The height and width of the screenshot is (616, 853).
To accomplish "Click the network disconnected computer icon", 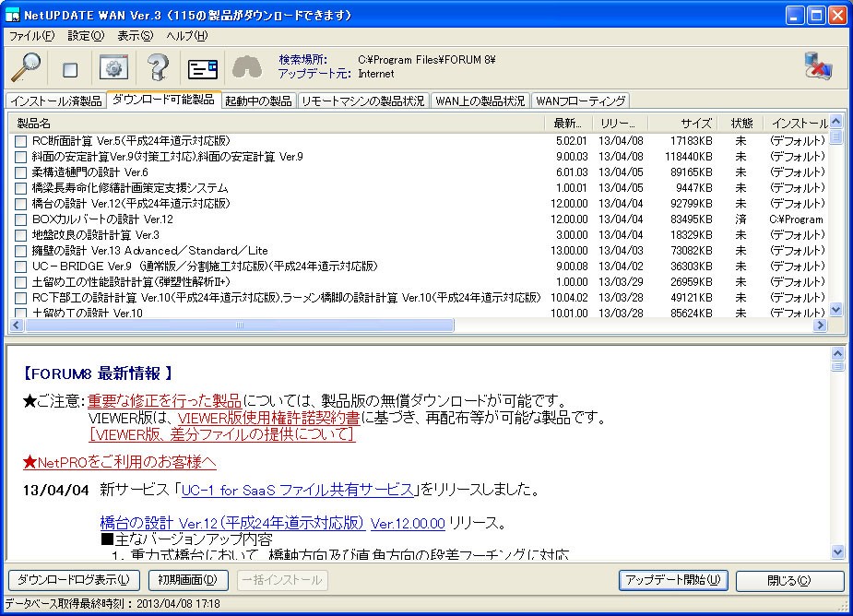I will pyautogui.click(x=819, y=65).
